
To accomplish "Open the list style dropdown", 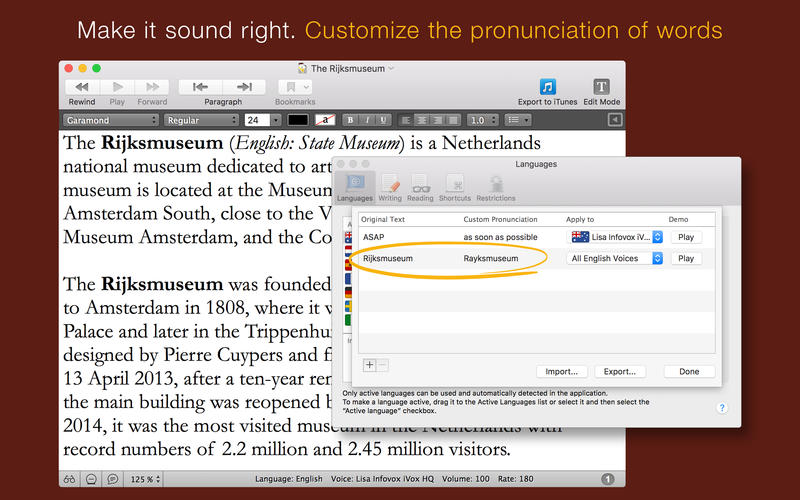I will pos(518,120).
